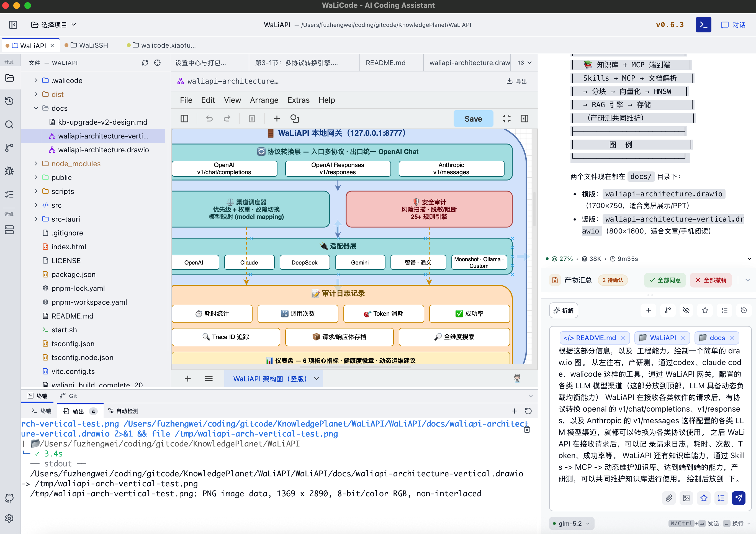
Task: Open the 选择项目 project dropdown
Action: coord(54,25)
